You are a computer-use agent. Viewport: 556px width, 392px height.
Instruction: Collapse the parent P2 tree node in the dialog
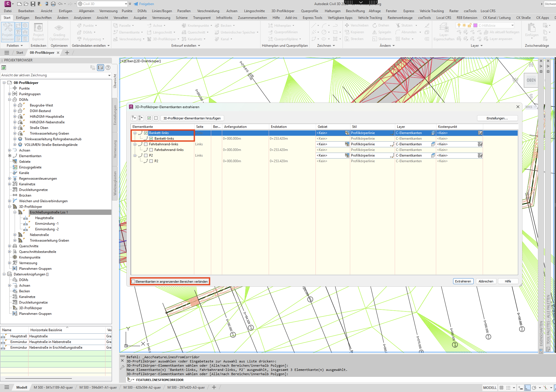tap(135, 155)
